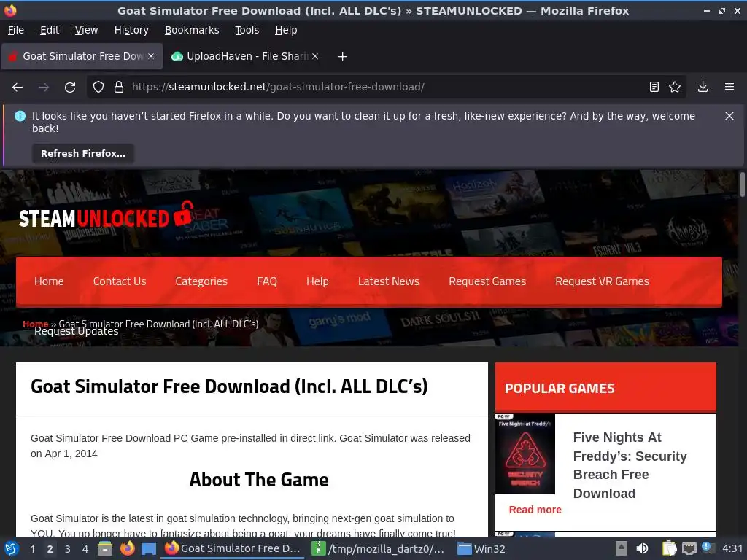Close the Goat Simulator tab
Viewport: 747px width, 560px height.
151,56
